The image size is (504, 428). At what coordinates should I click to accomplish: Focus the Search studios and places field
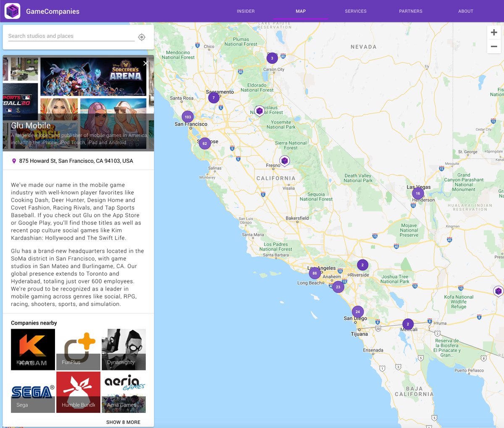coord(71,36)
